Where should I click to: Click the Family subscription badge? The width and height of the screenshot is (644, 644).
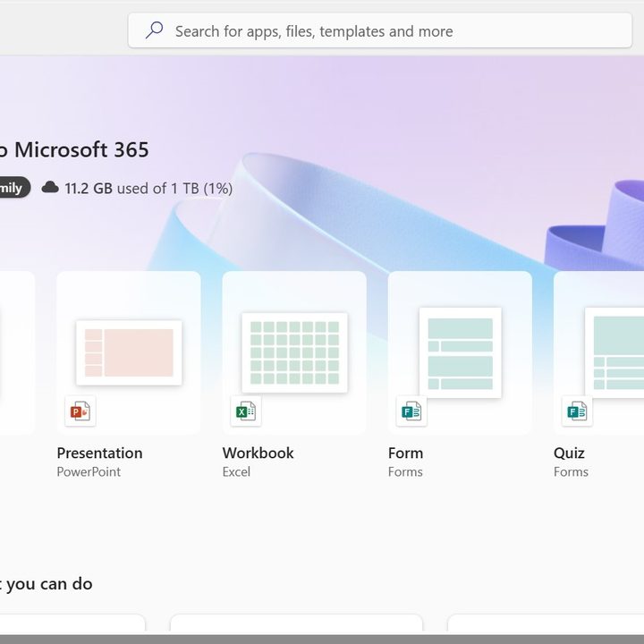pos(13,187)
